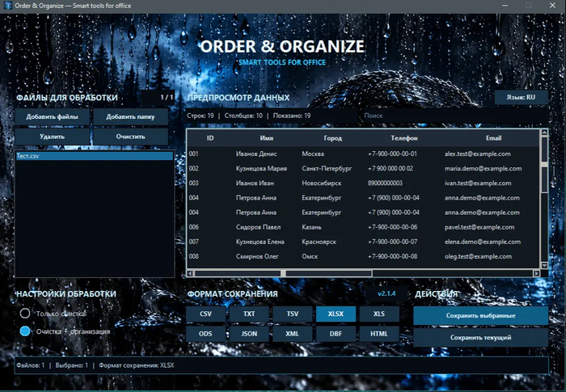Choose the XLSX save format
This screenshot has width=566, height=392.
click(336, 314)
